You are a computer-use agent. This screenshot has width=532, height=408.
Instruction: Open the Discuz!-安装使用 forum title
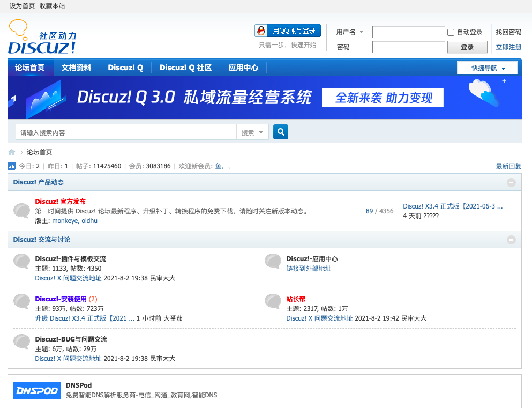tap(61, 299)
